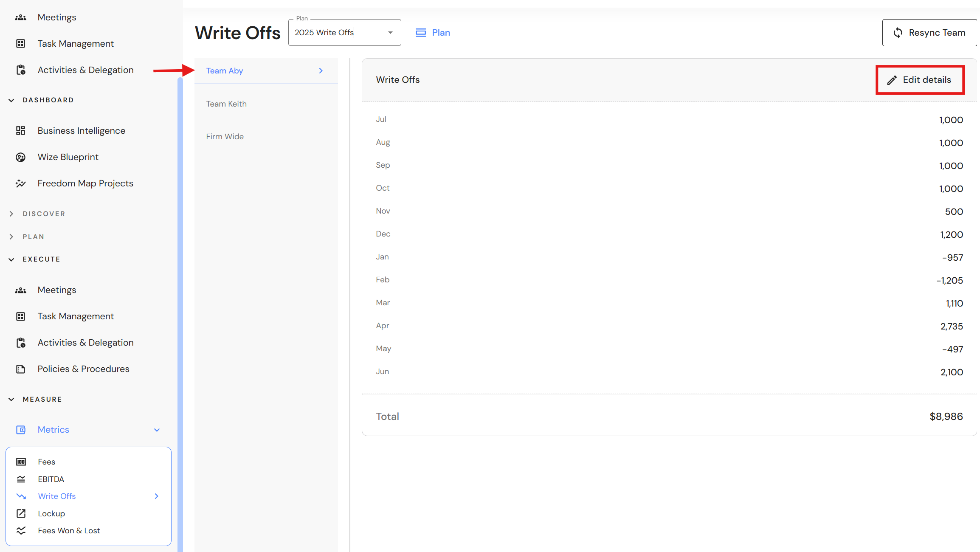Click the Policies & Procedures document icon

20,369
